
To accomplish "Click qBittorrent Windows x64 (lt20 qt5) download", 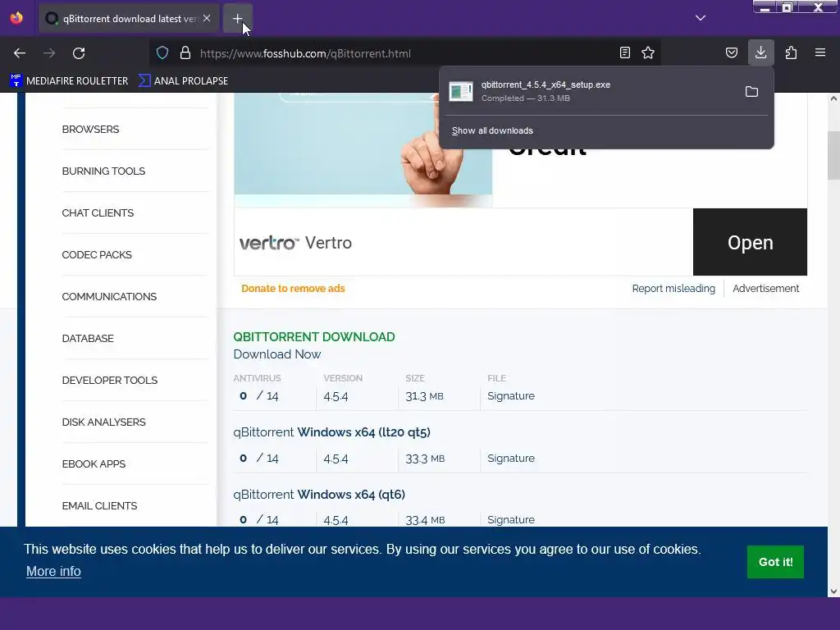I will [331, 431].
